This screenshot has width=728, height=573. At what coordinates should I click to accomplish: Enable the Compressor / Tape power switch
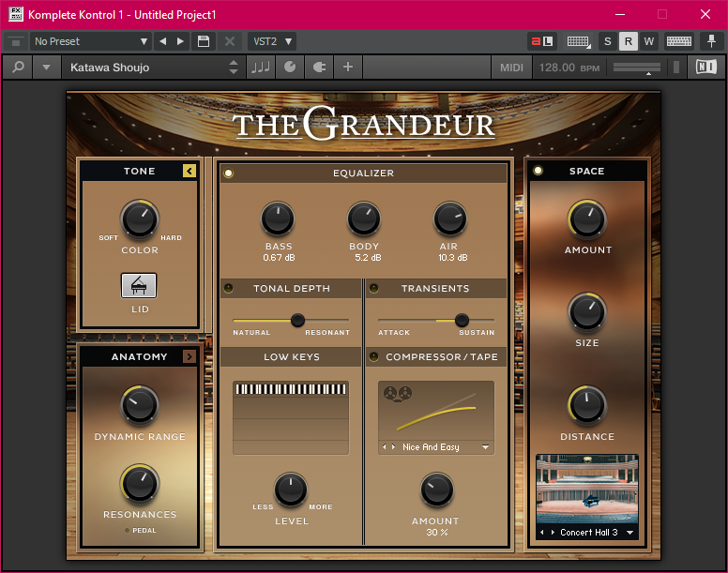(x=373, y=356)
